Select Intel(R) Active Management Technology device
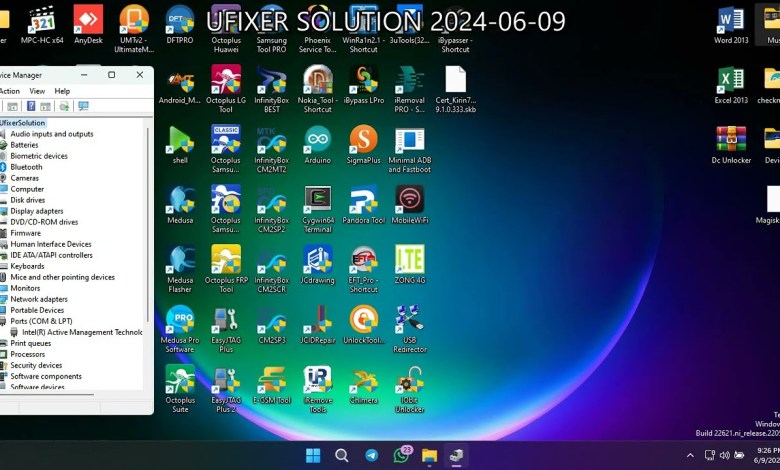Screen dimensions: 780x470 click(x=82, y=332)
